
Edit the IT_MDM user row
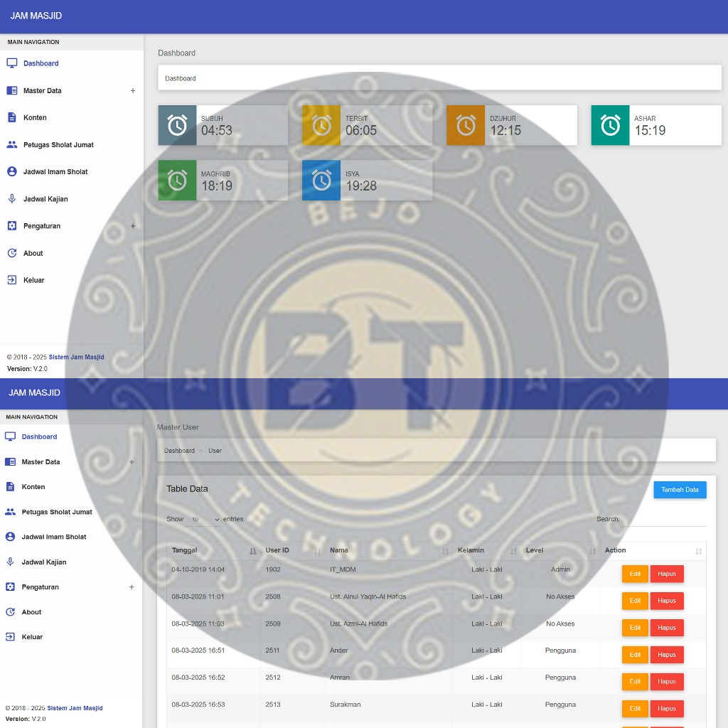635,574
